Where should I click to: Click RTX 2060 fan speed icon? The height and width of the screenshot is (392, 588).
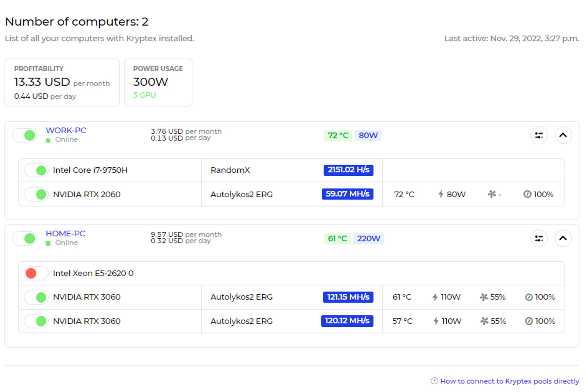tap(492, 194)
